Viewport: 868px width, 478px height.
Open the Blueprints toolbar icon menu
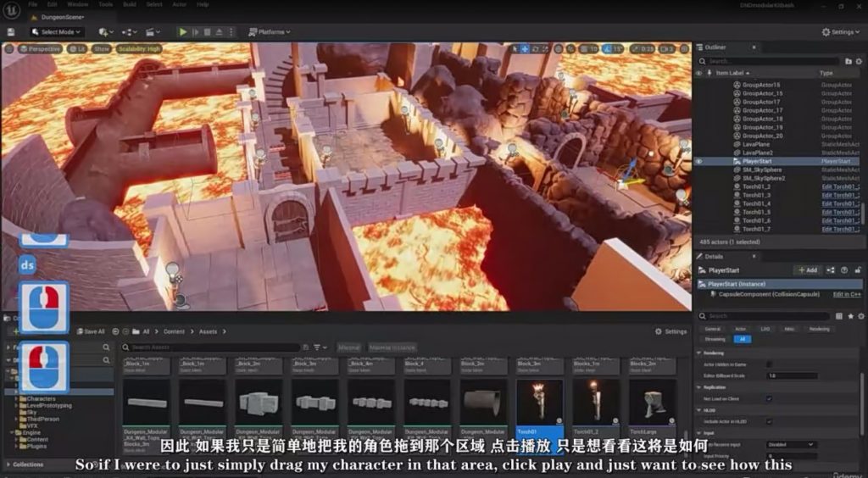point(129,32)
